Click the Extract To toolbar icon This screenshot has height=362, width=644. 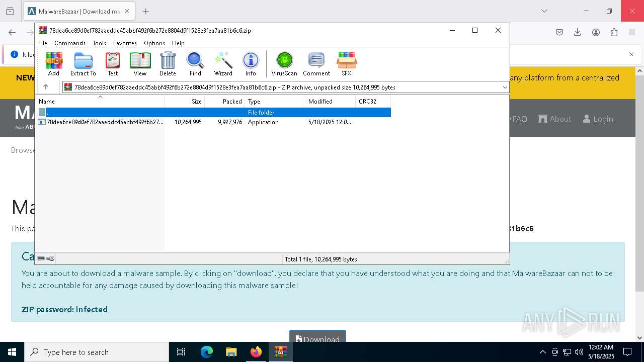click(x=83, y=64)
